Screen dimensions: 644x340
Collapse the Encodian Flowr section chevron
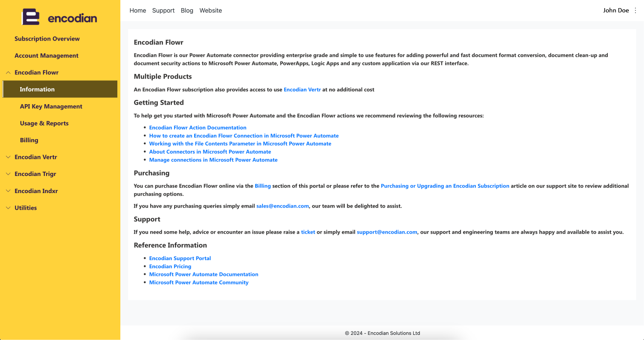point(8,73)
